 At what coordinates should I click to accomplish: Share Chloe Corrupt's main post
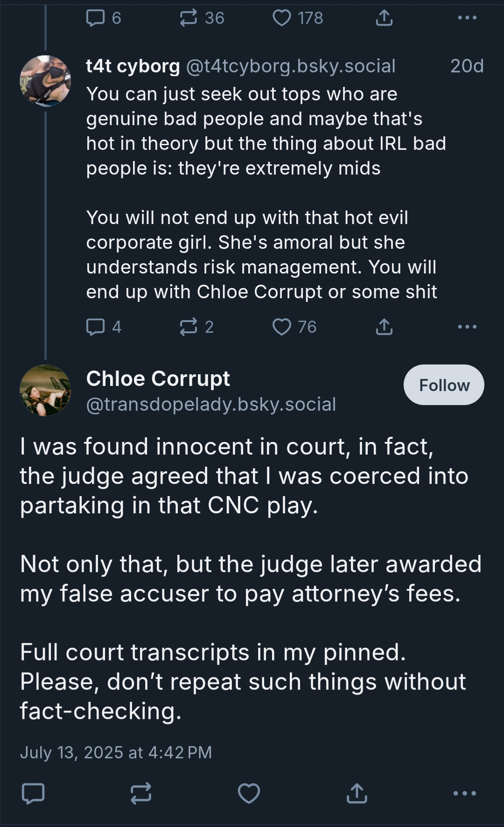(357, 793)
